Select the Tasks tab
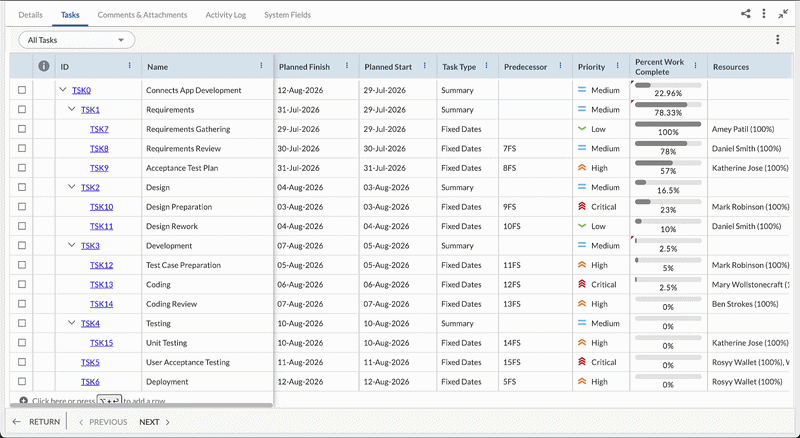 click(x=70, y=15)
